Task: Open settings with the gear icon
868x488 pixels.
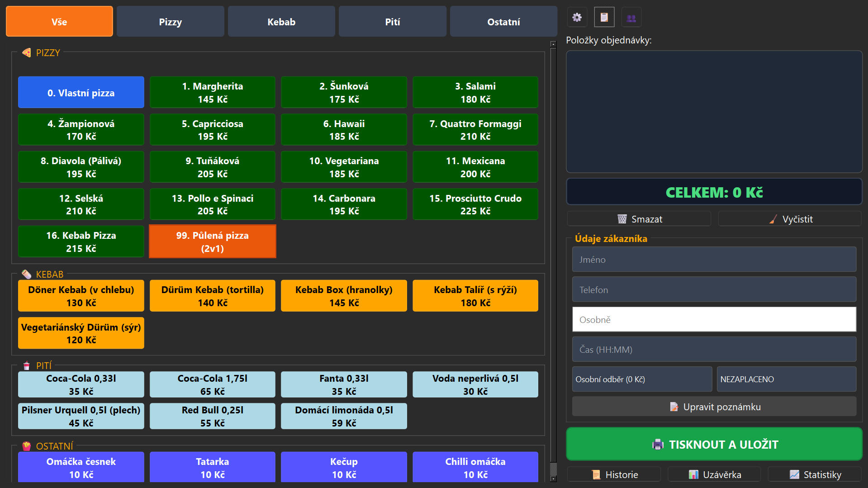Action: coord(577,18)
